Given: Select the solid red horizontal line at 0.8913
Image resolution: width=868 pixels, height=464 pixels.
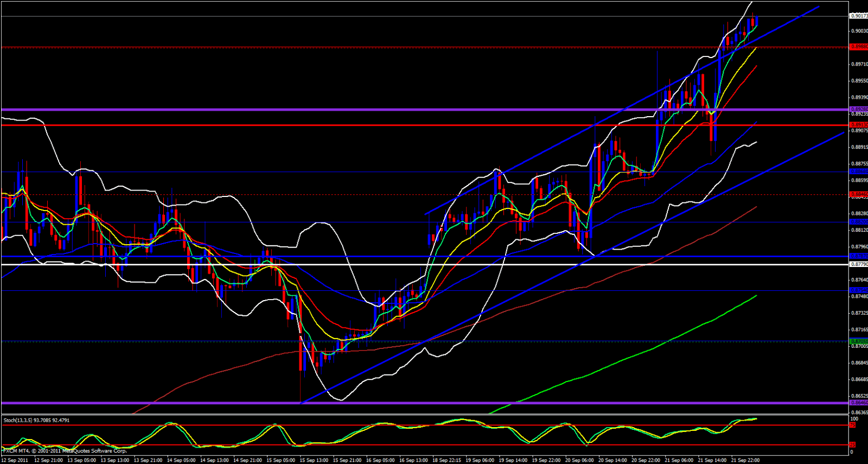Looking at the screenshot, I should click(x=424, y=125).
